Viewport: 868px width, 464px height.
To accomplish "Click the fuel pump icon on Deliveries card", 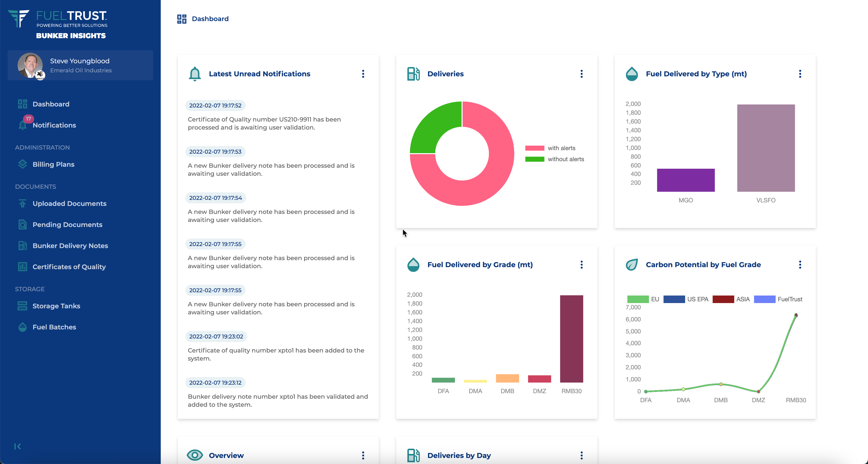I will click(x=413, y=74).
